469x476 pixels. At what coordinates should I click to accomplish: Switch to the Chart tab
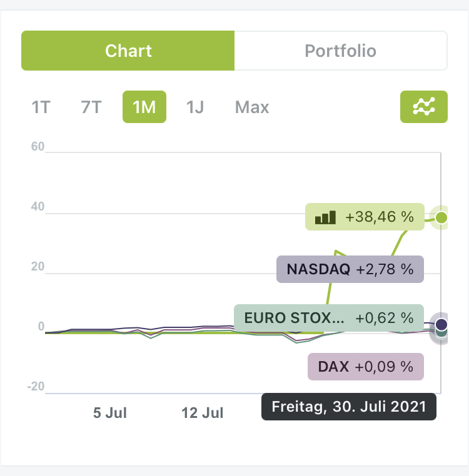click(128, 51)
